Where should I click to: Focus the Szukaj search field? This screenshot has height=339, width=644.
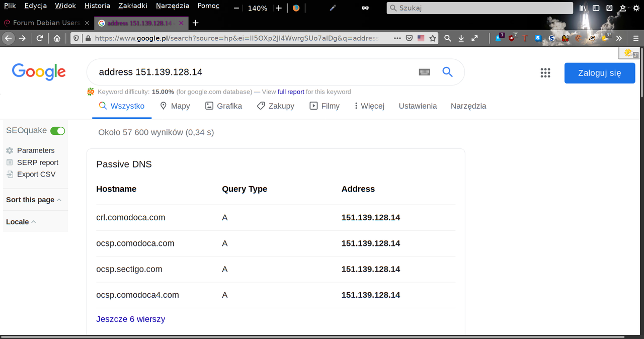coord(480,8)
